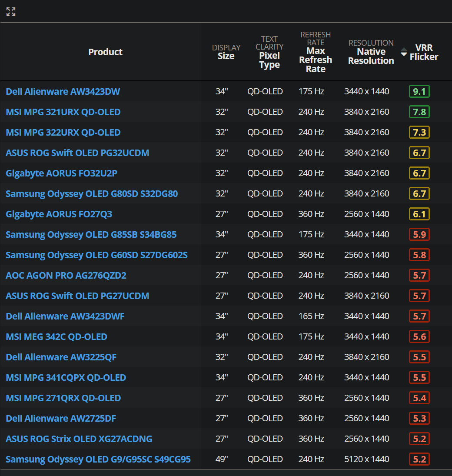Sort by Display Size column header

(x=226, y=52)
